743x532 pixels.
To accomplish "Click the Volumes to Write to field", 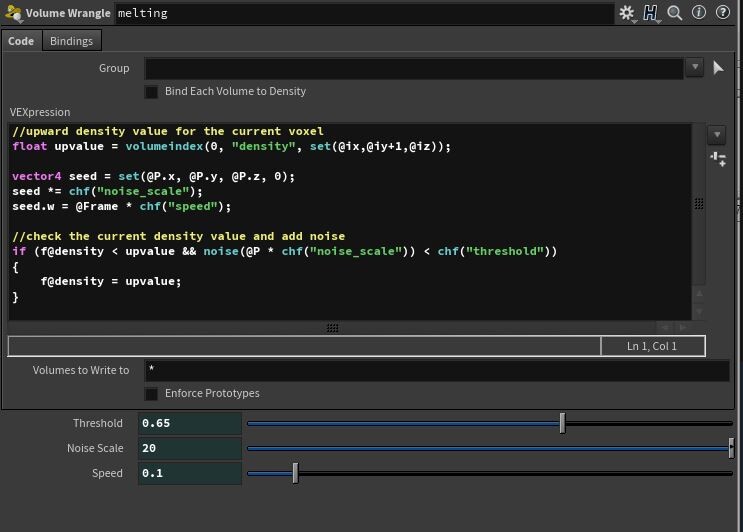I will click(x=437, y=370).
